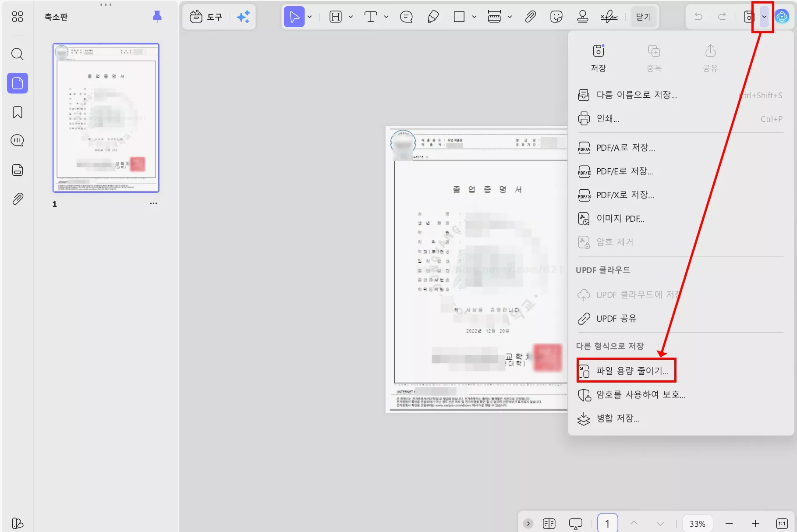
Task: Click the Undo arrow icon
Action: click(698, 17)
